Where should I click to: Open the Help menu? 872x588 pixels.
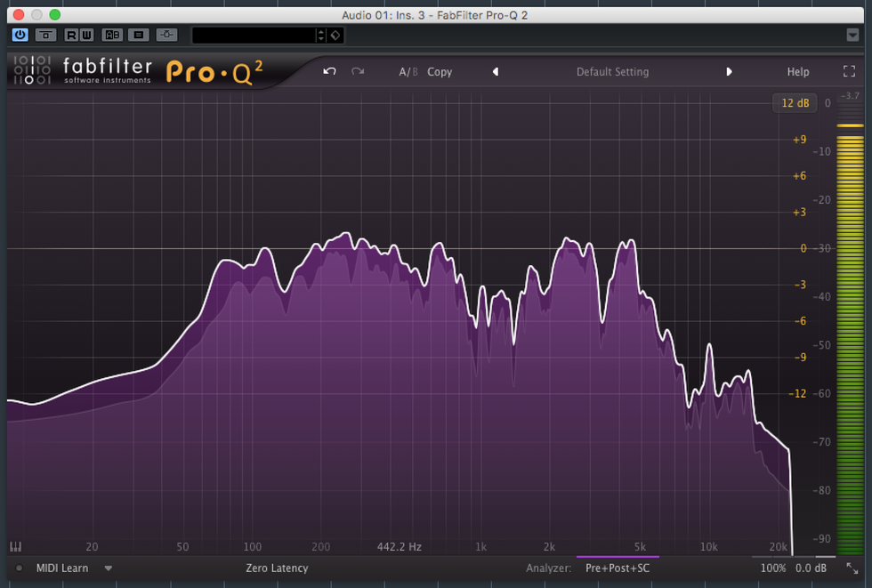(798, 72)
